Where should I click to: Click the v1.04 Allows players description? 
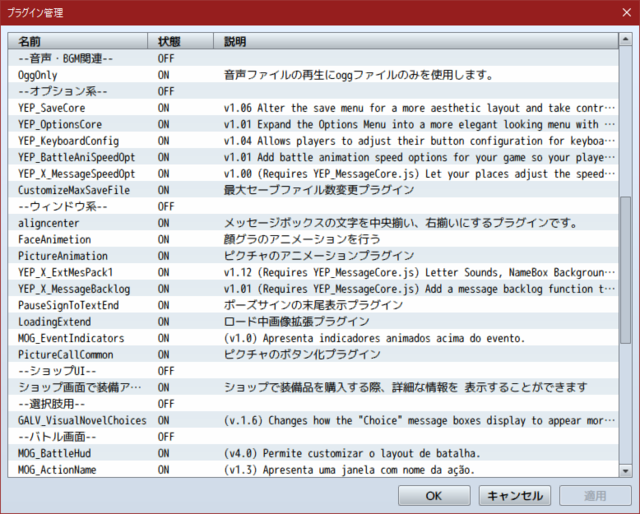(x=419, y=141)
